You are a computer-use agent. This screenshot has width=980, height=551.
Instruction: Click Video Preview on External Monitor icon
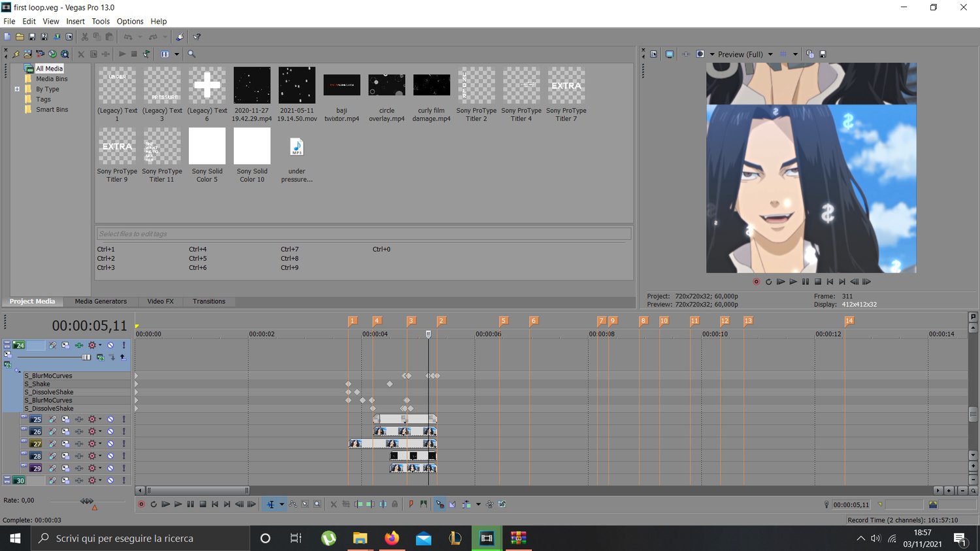[669, 54]
